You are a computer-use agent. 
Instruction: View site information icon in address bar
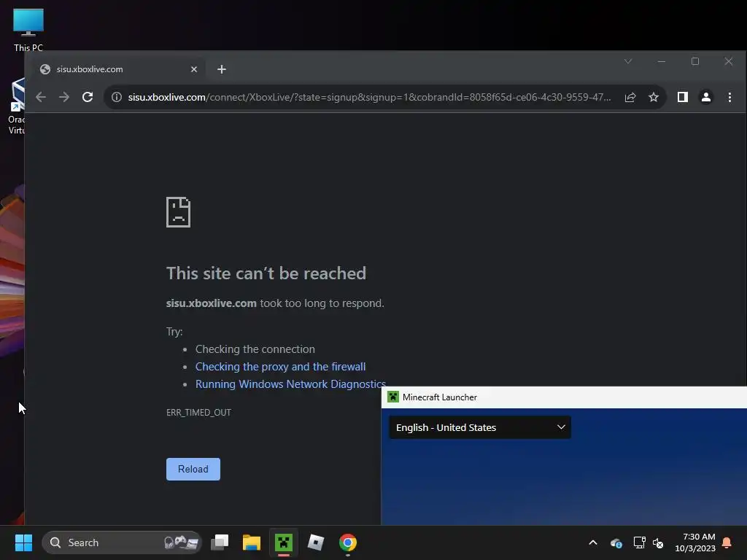point(116,97)
